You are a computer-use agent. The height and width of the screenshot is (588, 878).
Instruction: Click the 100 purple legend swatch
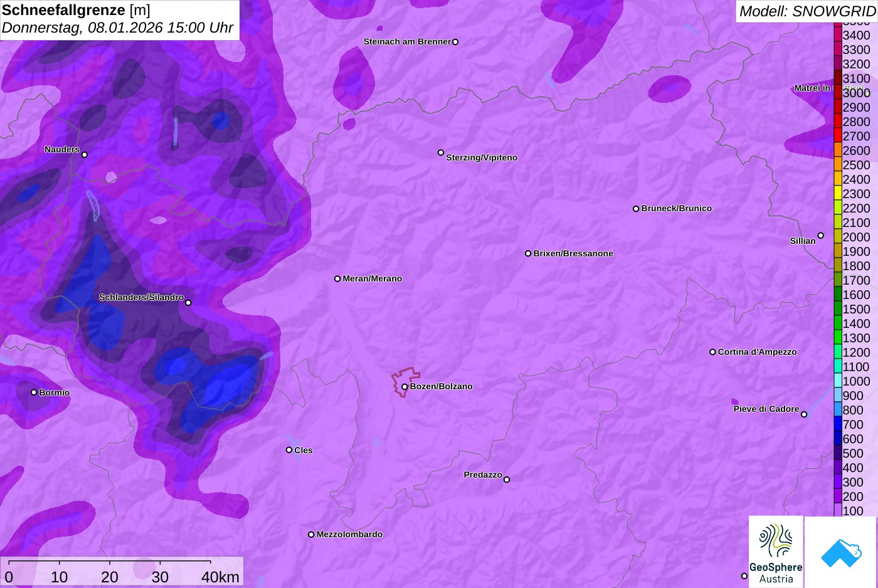838,510
